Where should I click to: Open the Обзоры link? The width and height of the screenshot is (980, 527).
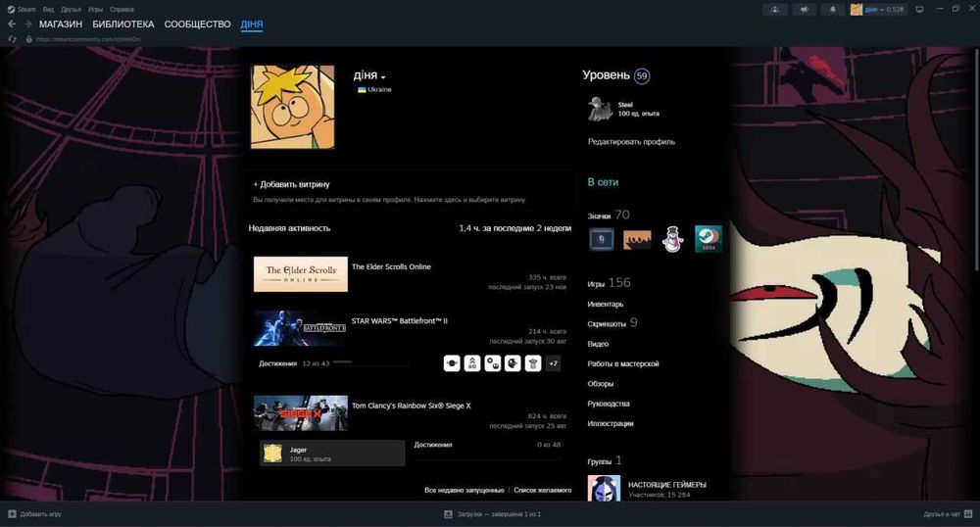click(600, 383)
